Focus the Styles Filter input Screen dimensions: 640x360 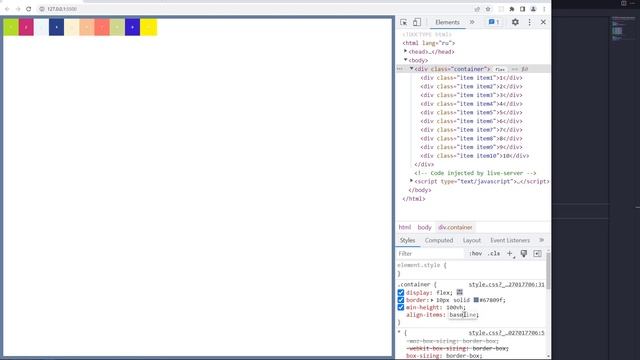click(x=431, y=253)
